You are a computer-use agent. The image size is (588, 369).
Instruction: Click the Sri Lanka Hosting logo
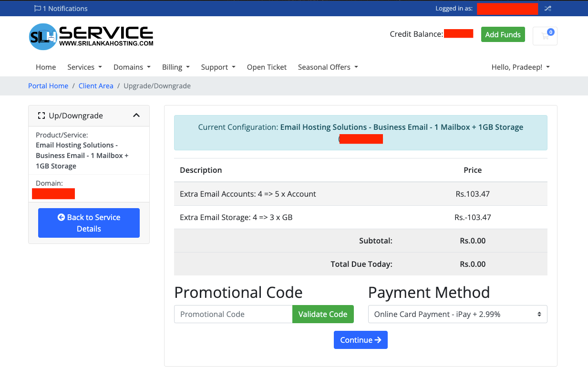(91, 36)
